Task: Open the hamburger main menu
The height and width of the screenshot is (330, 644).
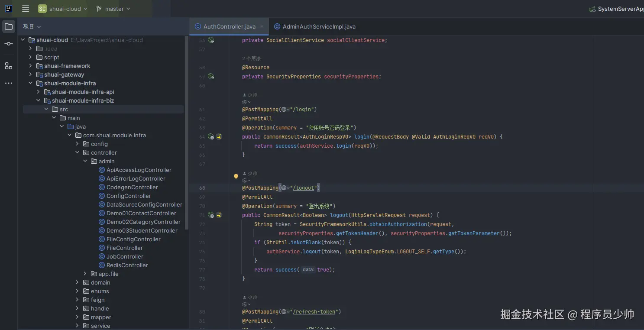Action: pos(26,9)
